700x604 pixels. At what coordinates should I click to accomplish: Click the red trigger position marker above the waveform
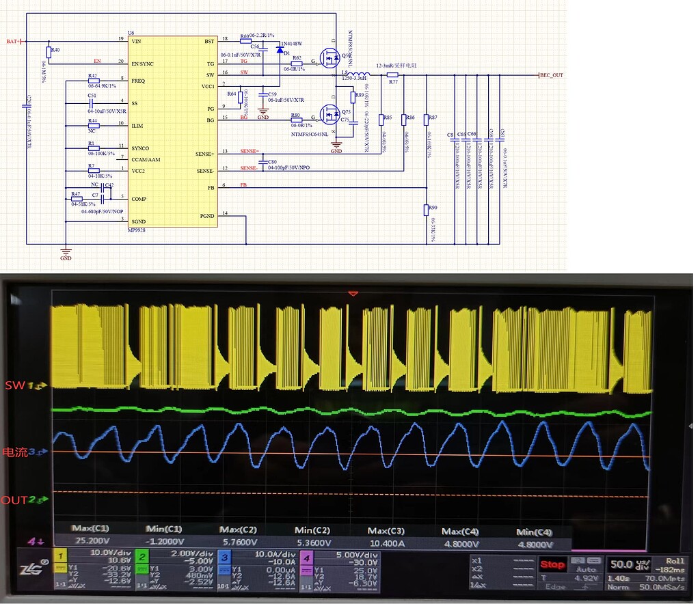pos(353,294)
